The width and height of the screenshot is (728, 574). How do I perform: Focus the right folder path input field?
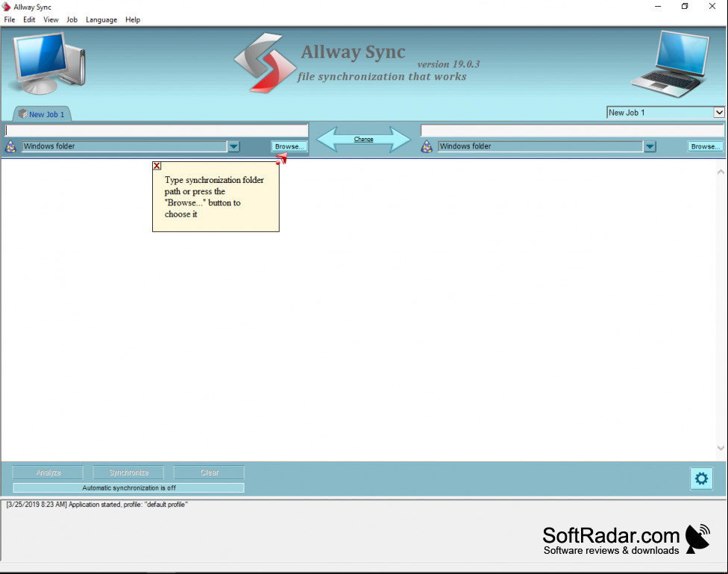[572, 130]
